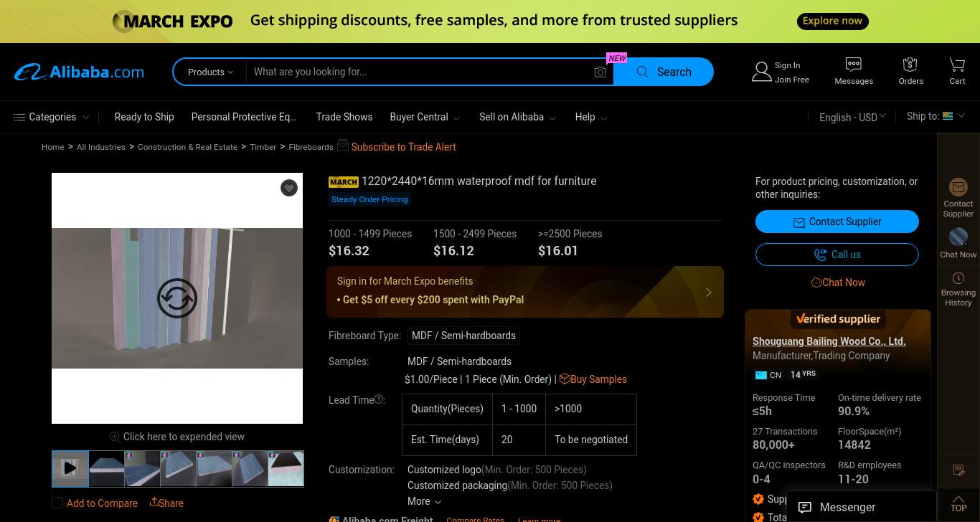
Task: Click the Contact Supplier button
Action: point(837,222)
